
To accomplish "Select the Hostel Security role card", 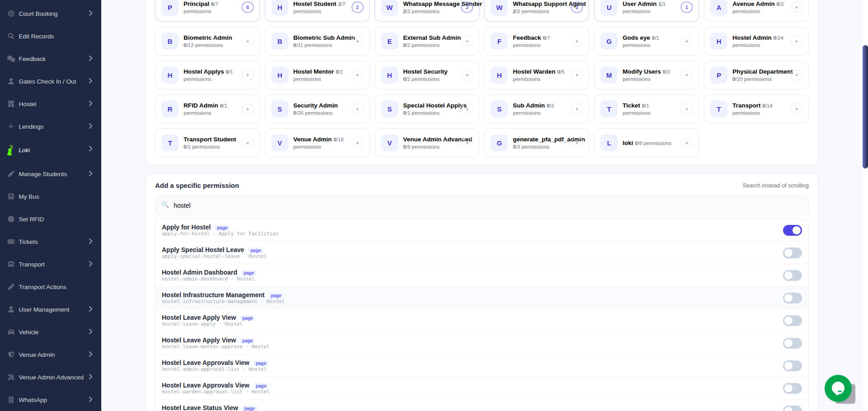I will click(x=427, y=75).
